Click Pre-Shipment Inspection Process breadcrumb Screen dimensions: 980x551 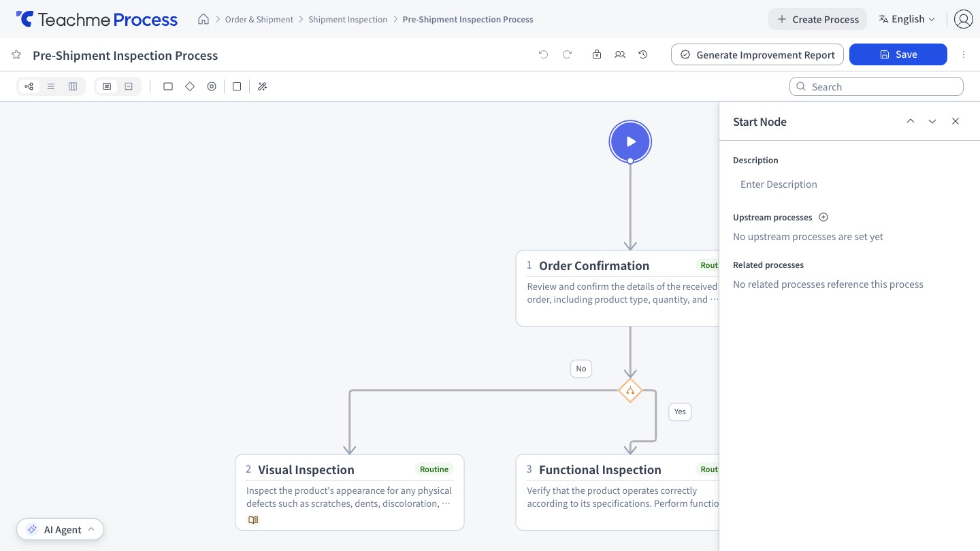point(468,19)
